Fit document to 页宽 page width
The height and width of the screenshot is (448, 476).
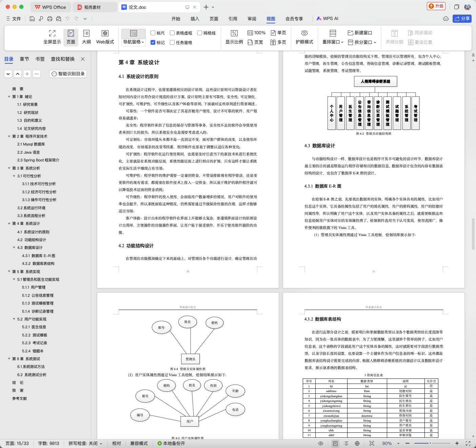pyautogui.click(x=255, y=42)
